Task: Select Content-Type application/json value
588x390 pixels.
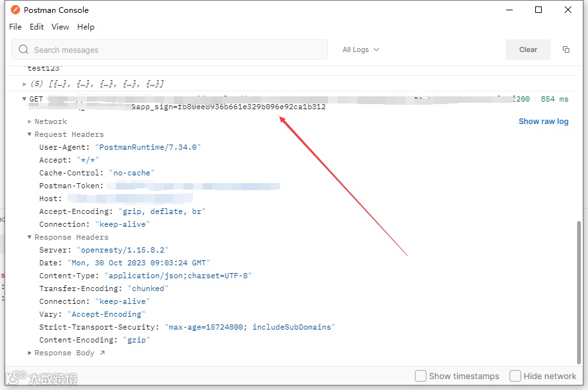Action: 178,276
